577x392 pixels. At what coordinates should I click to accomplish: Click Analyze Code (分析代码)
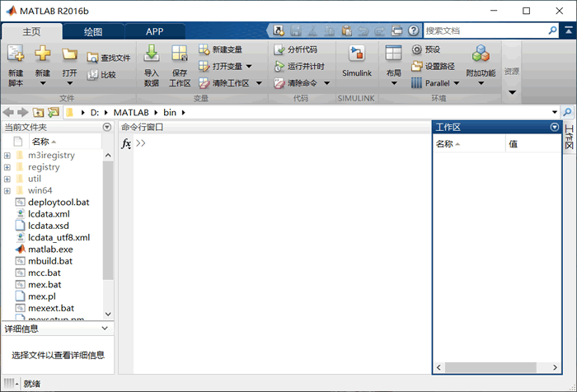tap(296, 49)
